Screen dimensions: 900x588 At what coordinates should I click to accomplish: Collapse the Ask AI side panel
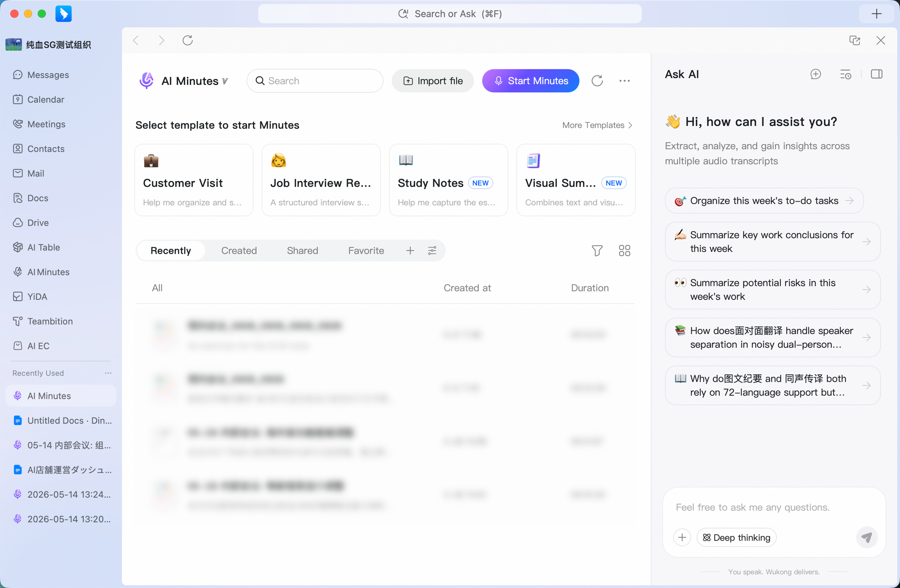pos(876,74)
